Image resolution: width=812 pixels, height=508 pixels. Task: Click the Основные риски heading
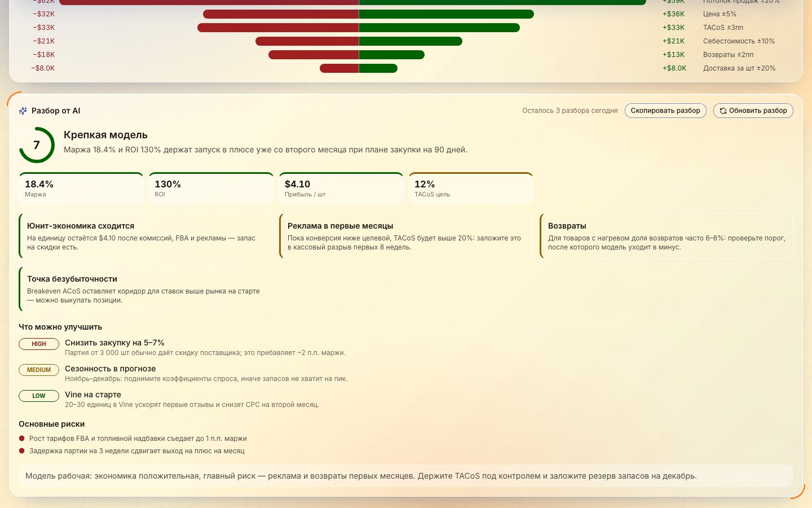pyautogui.click(x=52, y=424)
